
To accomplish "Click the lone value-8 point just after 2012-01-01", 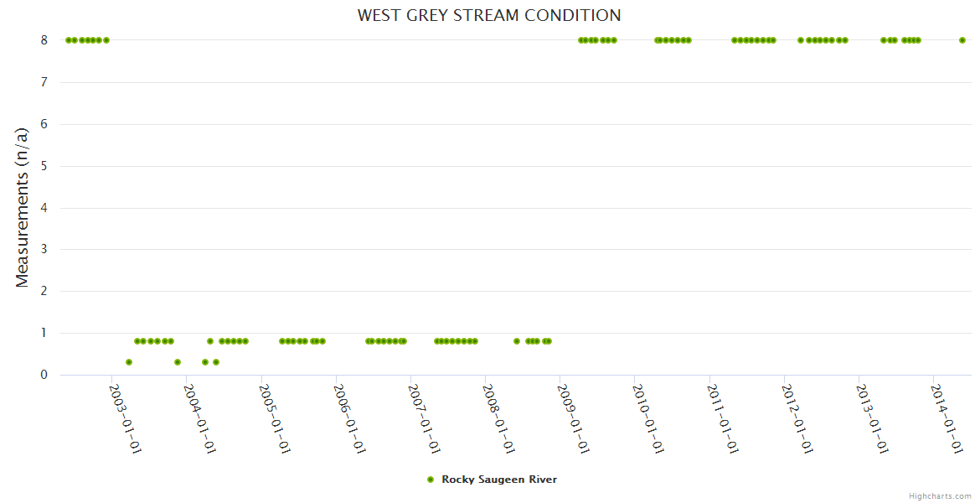I will point(801,40).
